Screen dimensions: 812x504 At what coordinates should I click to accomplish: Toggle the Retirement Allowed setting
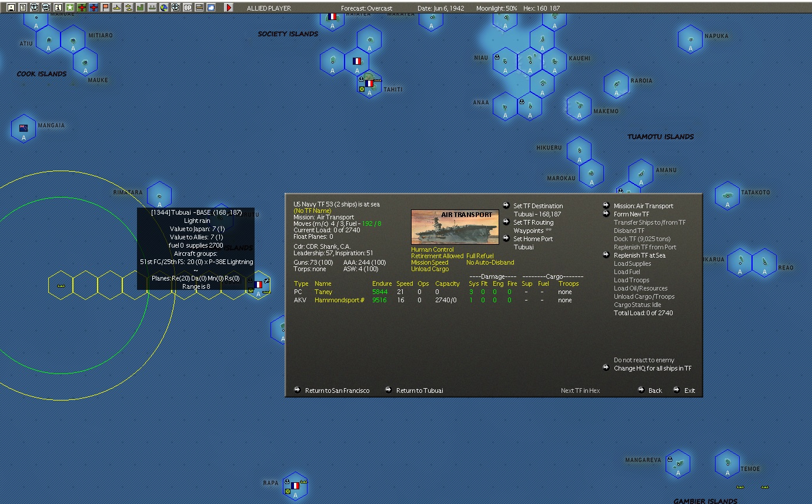[x=437, y=256]
